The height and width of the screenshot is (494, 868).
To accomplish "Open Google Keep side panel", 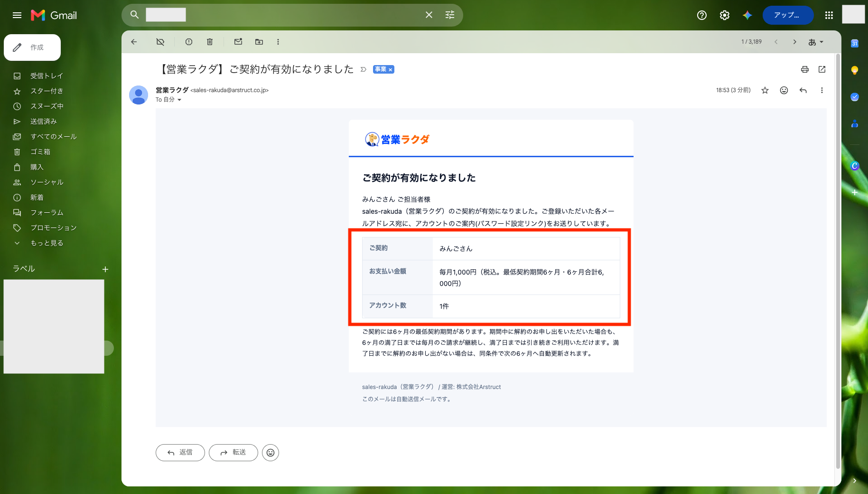I will [855, 70].
